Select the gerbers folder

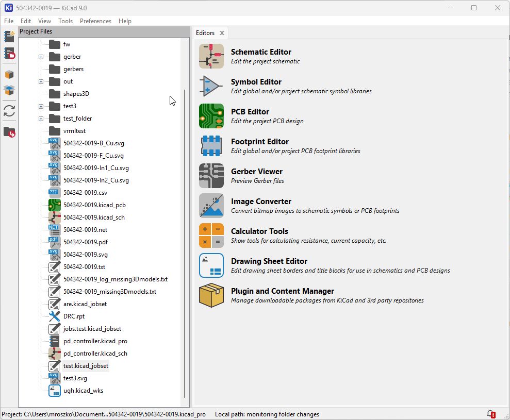click(x=74, y=69)
